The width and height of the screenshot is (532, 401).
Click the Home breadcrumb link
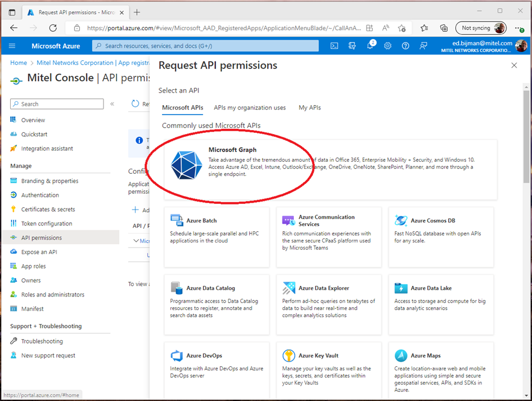coord(18,62)
